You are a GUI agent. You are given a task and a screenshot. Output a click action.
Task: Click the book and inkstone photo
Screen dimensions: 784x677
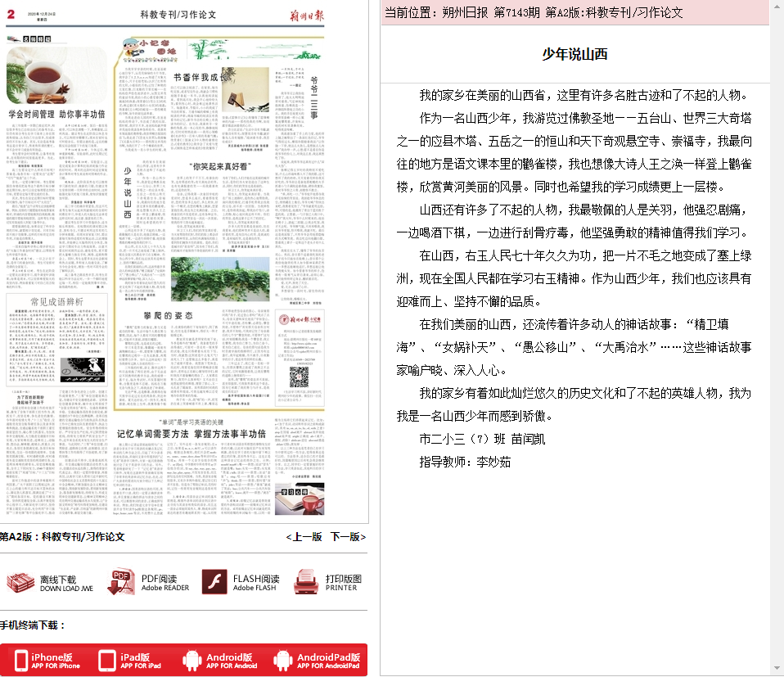pos(245,90)
